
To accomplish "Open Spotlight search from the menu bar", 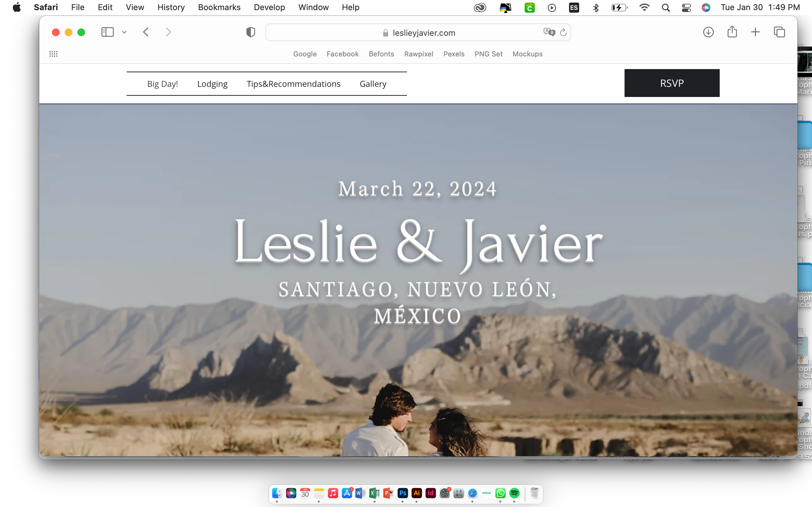I will pos(666,7).
